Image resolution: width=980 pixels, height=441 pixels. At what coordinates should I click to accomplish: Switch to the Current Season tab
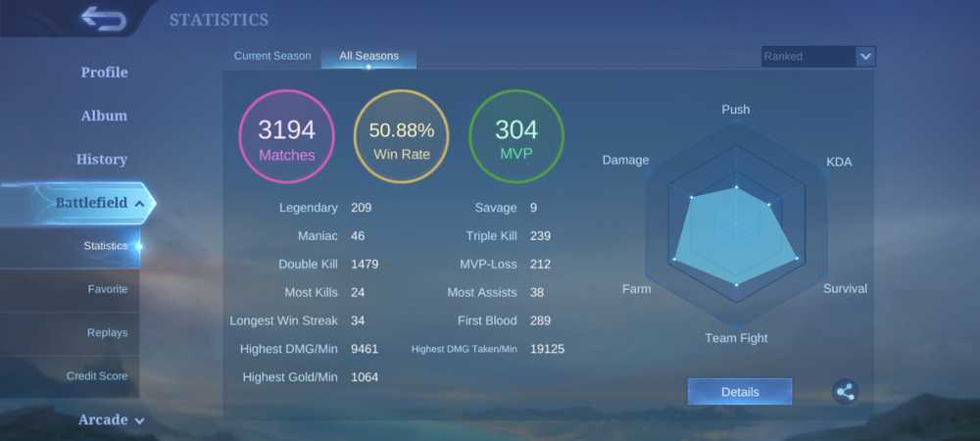click(272, 56)
